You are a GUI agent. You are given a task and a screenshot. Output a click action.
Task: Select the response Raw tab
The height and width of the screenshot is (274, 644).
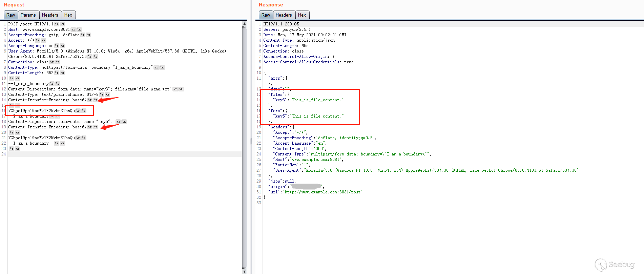(x=266, y=15)
